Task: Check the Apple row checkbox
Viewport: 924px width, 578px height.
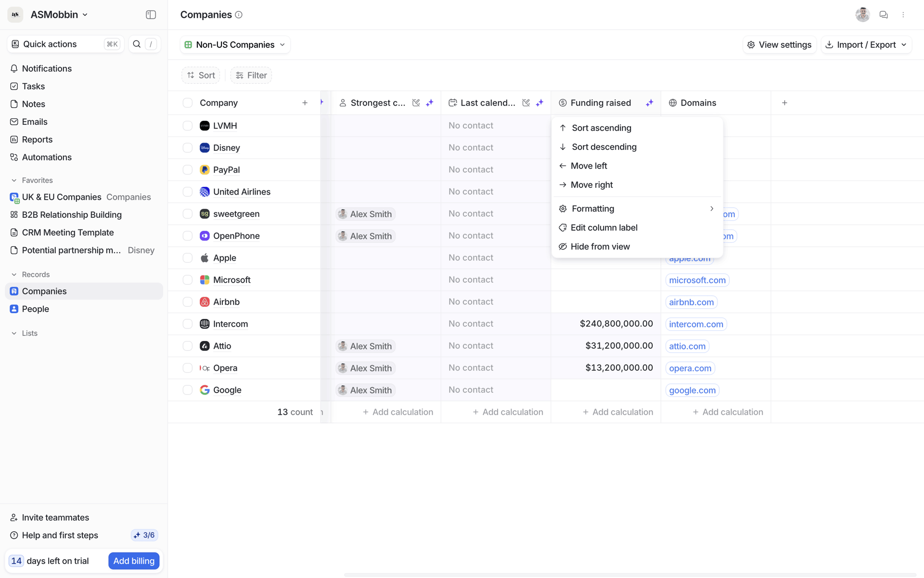Action: coord(188,258)
